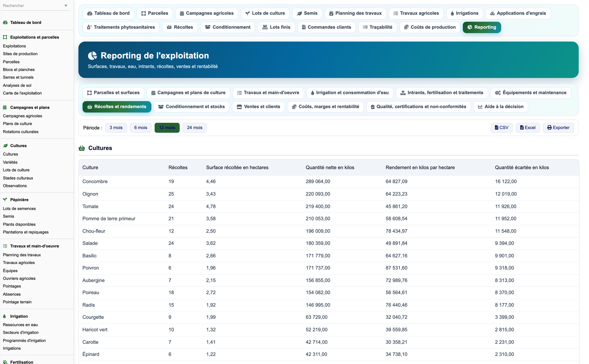Click the Coûts de production coins icon
Image resolution: width=589 pixels, height=364 pixels.
pos(406,27)
